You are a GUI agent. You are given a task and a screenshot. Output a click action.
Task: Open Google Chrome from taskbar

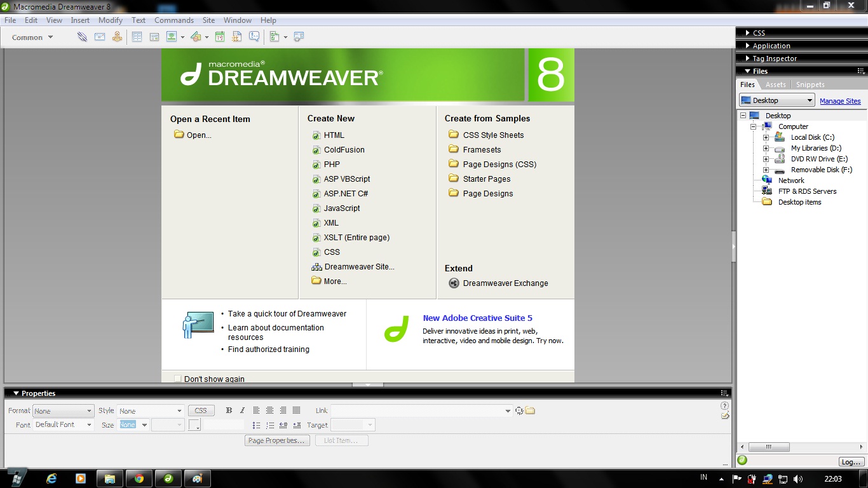pyautogui.click(x=139, y=478)
